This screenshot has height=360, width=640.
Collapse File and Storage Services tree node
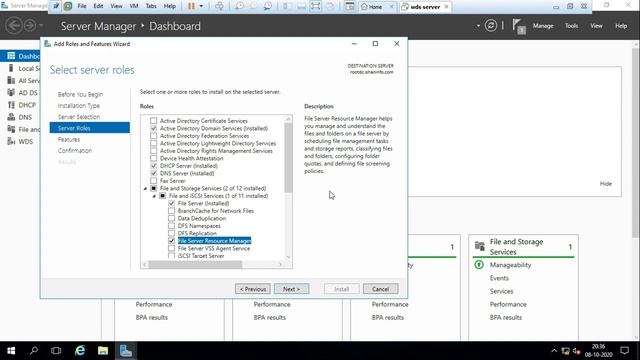pyautogui.click(x=145, y=189)
